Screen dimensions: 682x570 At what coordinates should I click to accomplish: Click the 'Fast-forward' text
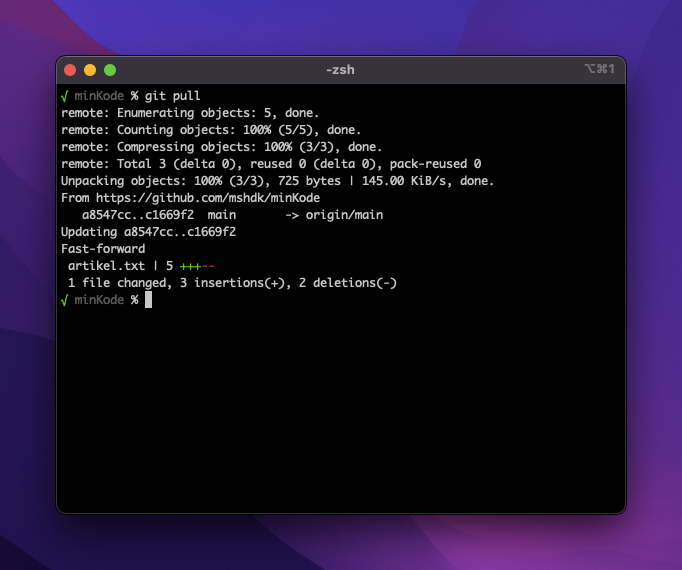pyautogui.click(x=103, y=249)
